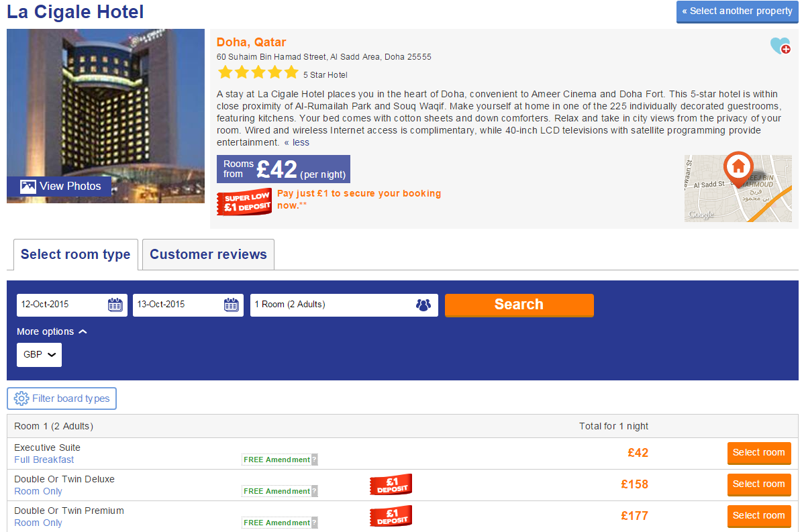The width and height of the screenshot is (804, 532).
Task: Open the GBP currency dropdown
Action: point(39,355)
